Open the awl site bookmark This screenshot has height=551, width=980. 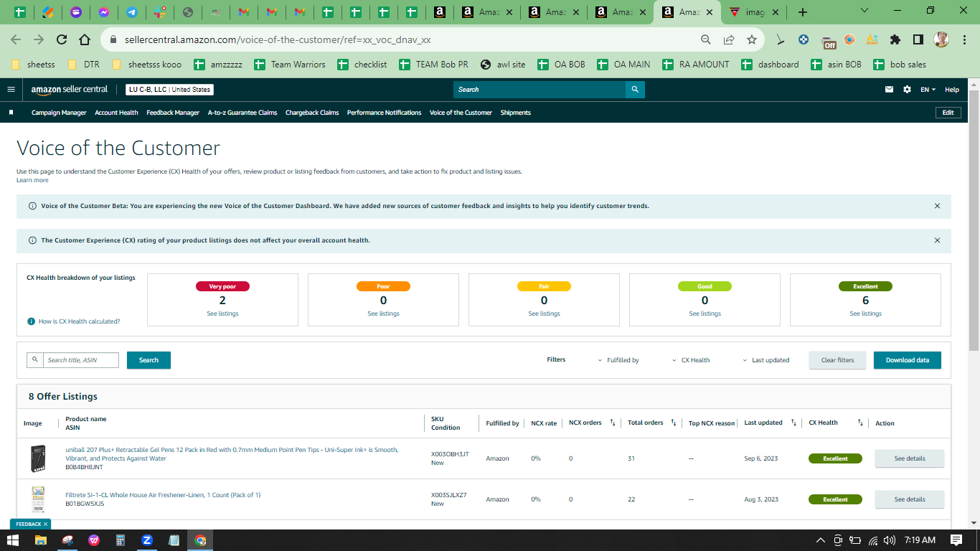tap(503, 65)
